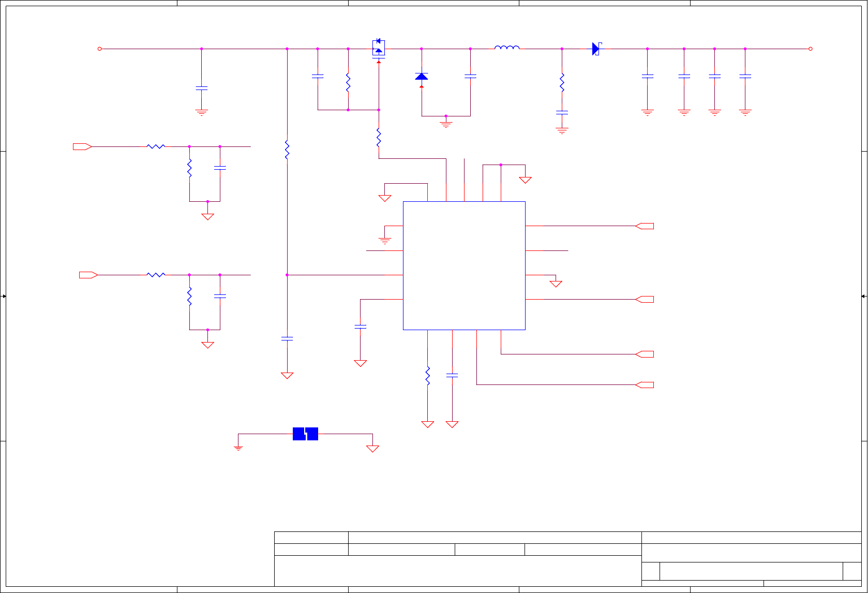This screenshot has width=868, height=593.
Task: Select resistor on long vertical wire left of IC
Action: (287, 150)
